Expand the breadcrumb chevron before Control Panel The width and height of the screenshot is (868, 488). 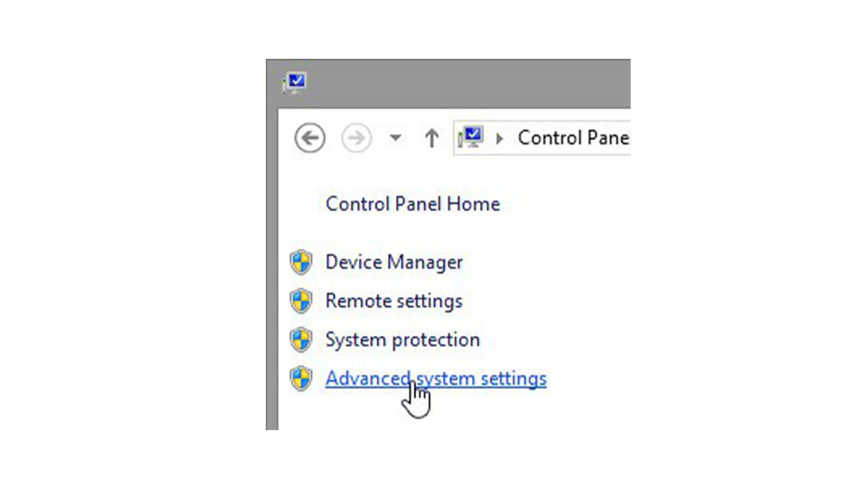point(499,138)
